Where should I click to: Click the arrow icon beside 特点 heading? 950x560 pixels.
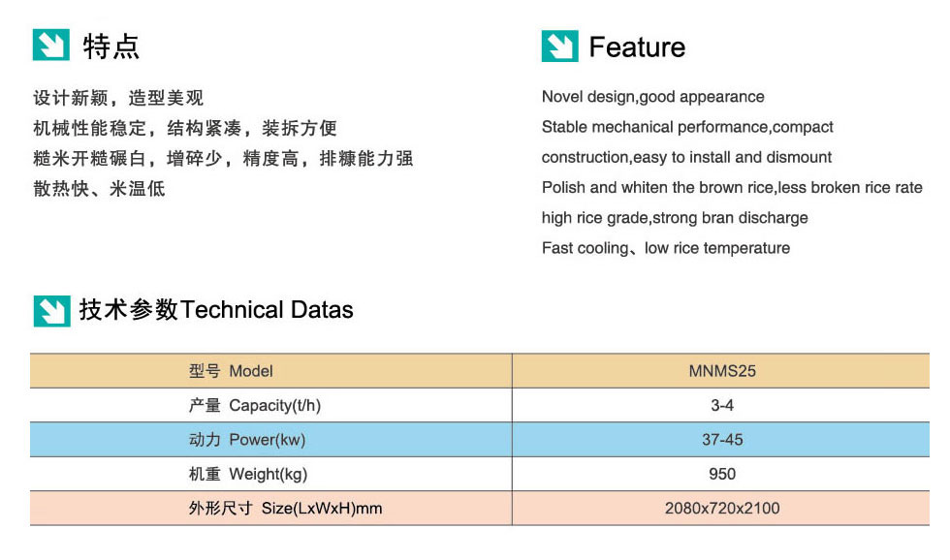(x=51, y=45)
